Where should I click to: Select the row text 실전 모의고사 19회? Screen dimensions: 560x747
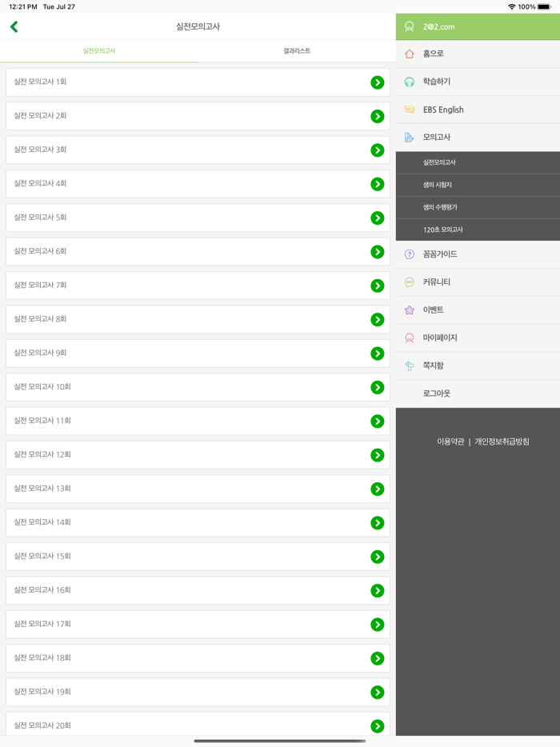point(42,692)
